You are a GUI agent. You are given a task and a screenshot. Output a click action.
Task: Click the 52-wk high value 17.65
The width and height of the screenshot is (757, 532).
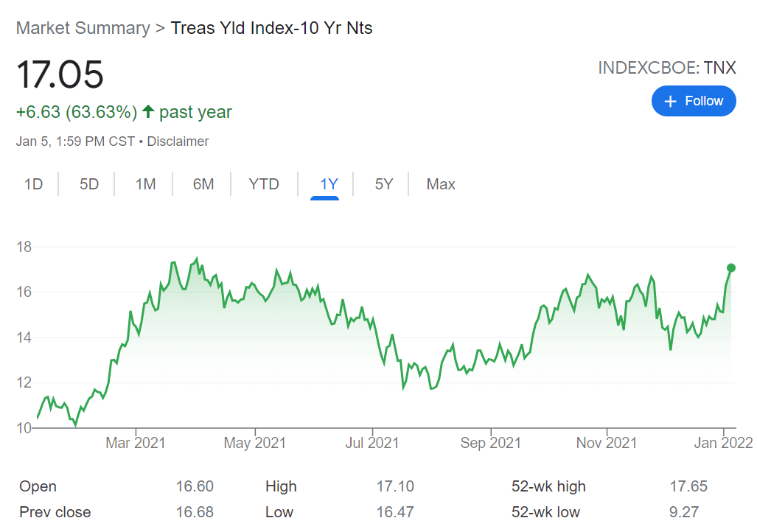point(688,486)
